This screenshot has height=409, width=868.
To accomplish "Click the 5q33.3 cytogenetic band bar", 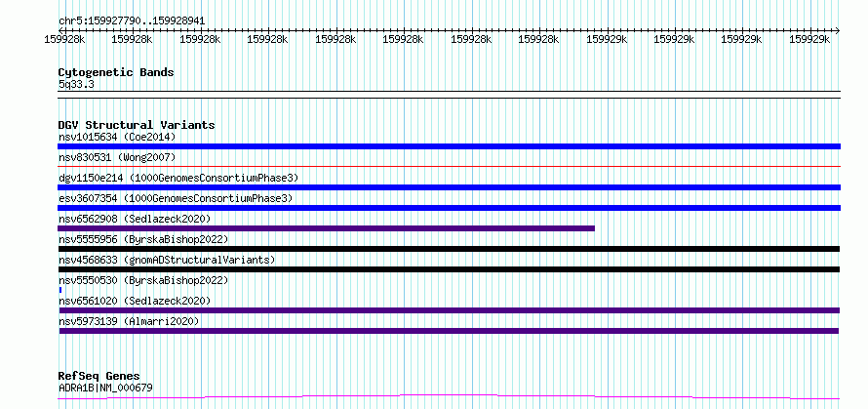I will [x=449, y=95].
